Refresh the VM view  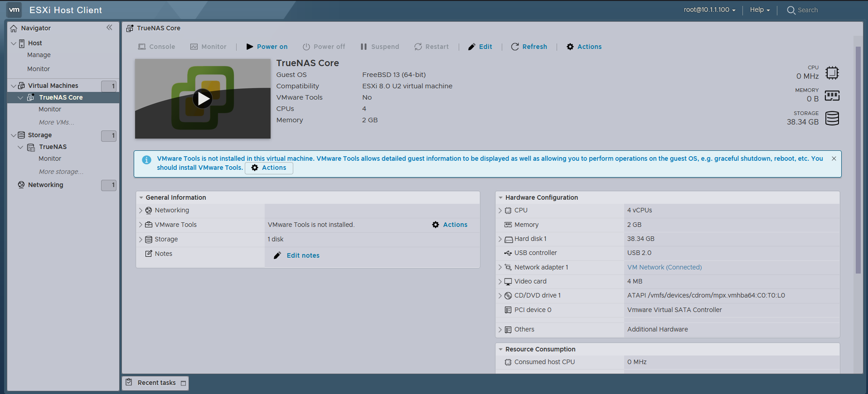[529, 47]
